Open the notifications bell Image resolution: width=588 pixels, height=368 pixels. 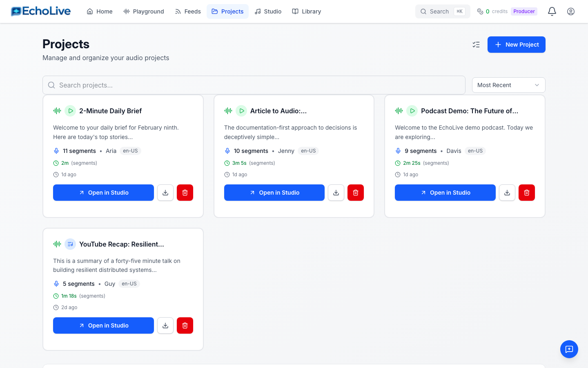pos(552,11)
